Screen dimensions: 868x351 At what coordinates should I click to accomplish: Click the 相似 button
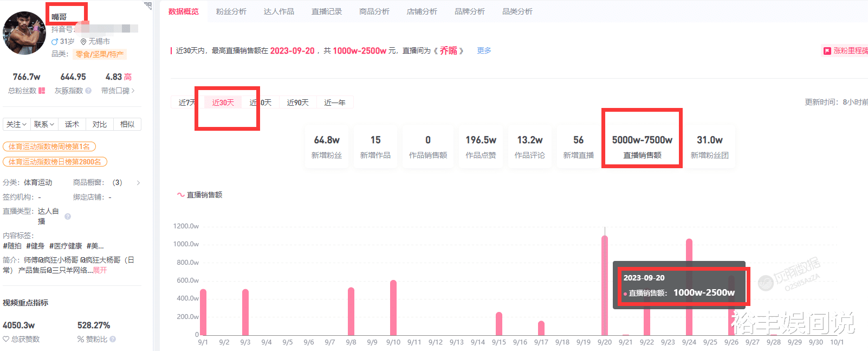coord(127,124)
